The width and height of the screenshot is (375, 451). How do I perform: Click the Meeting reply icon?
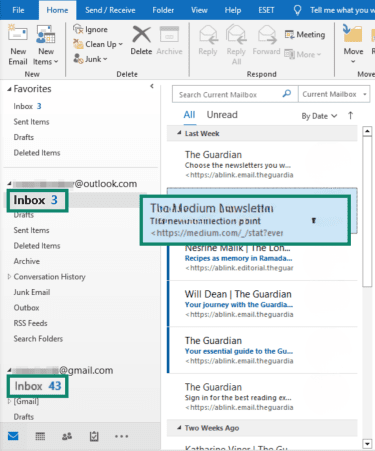289,34
